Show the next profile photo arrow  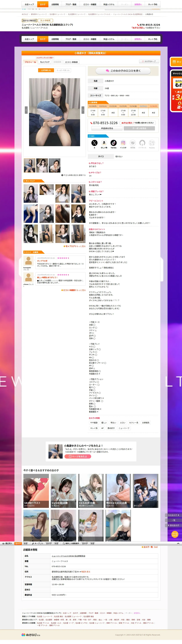[x=83, y=110]
